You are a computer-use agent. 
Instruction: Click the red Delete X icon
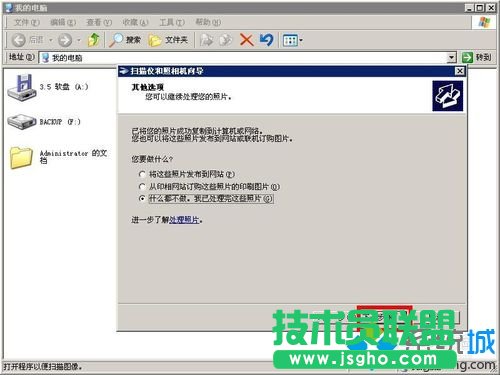tap(246, 40)
